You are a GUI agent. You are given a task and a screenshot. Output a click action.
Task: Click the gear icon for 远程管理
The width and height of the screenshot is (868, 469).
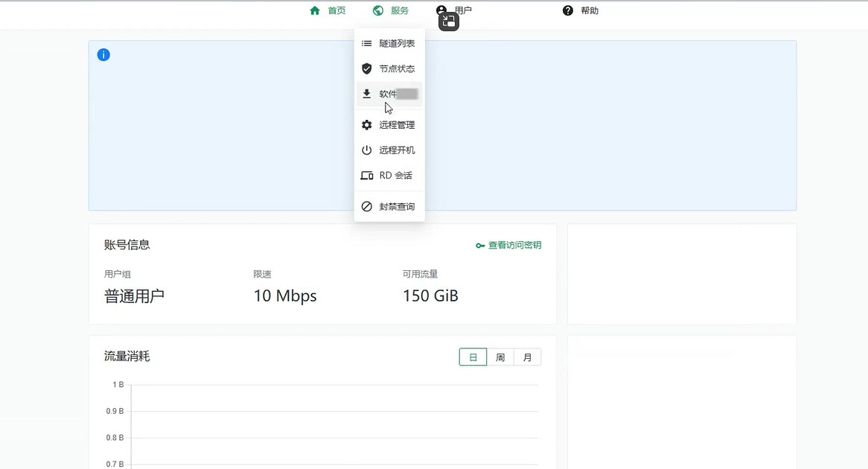[x=366, y=125]
